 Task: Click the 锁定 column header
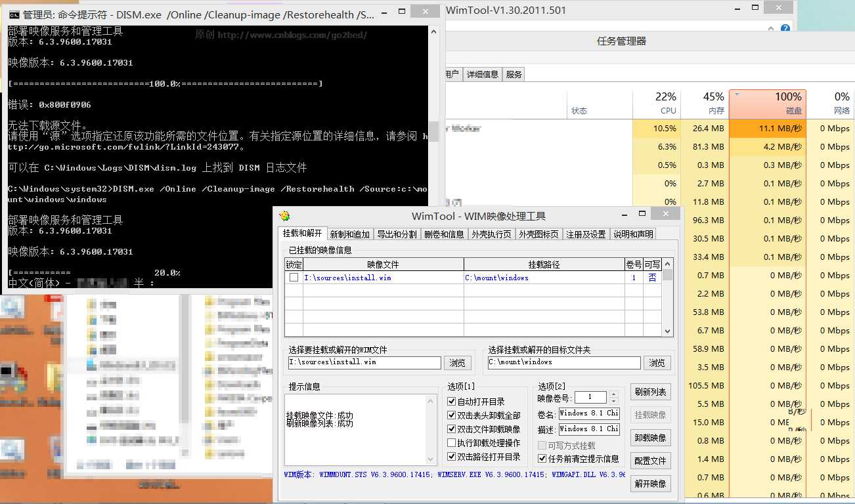[294, 264]
